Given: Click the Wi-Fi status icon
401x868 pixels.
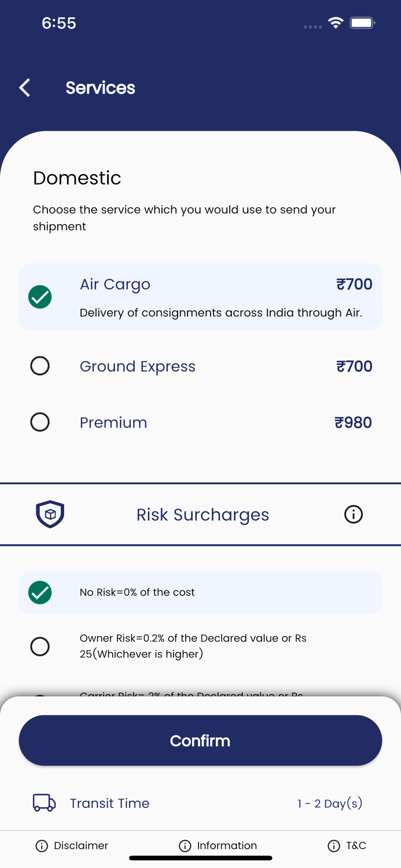Looking at the screenshot, I should (x=335, y=23).
